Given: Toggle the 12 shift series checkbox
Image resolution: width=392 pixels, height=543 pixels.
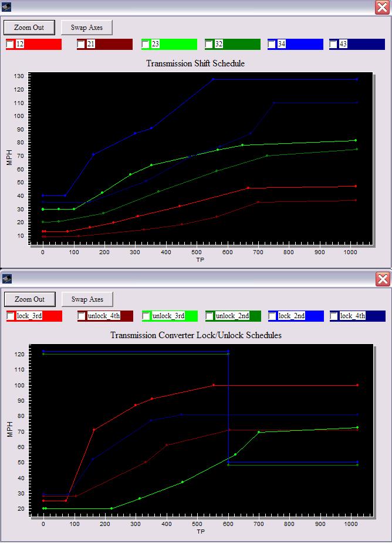Looking at the screenshot, I should pyautogui.click(x=10, y=45).
